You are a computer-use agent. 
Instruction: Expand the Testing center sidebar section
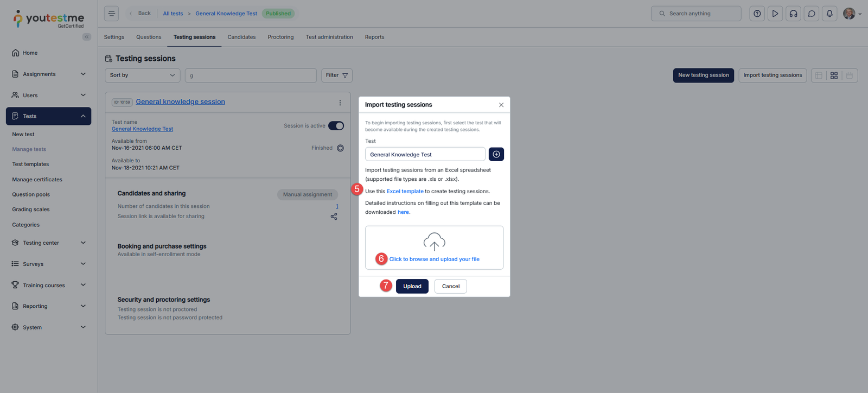(49, 243)
